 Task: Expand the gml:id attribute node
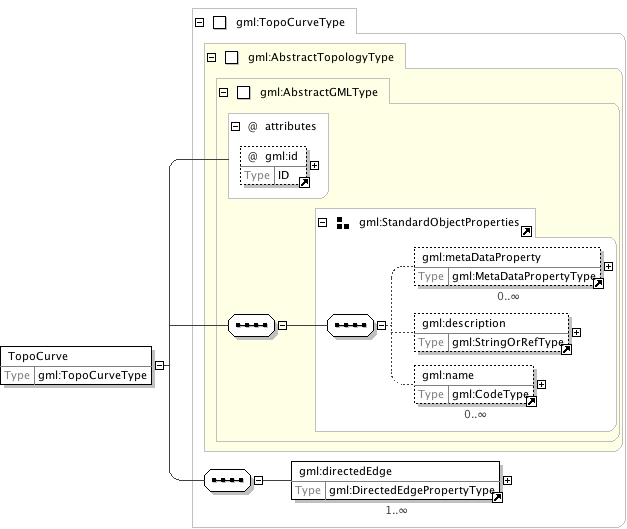[x=314, y=165]
